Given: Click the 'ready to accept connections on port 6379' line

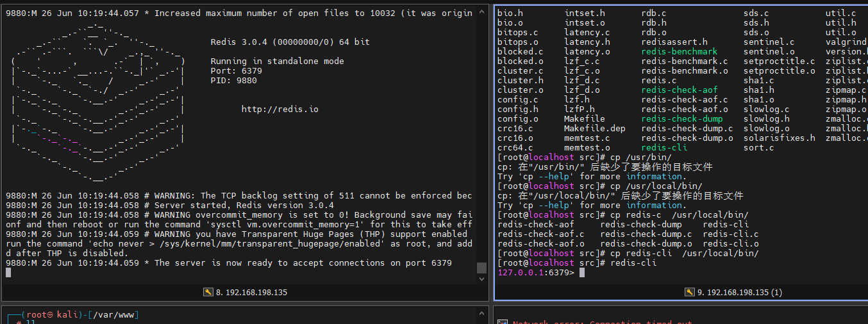Looking at the screenshot, I should 228,263.
